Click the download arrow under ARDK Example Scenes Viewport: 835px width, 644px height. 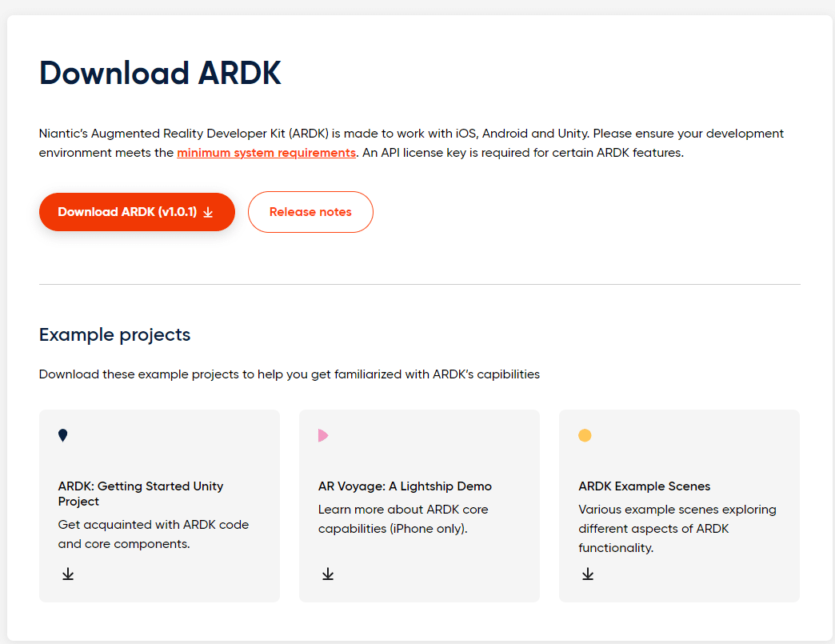click(588, 574)
